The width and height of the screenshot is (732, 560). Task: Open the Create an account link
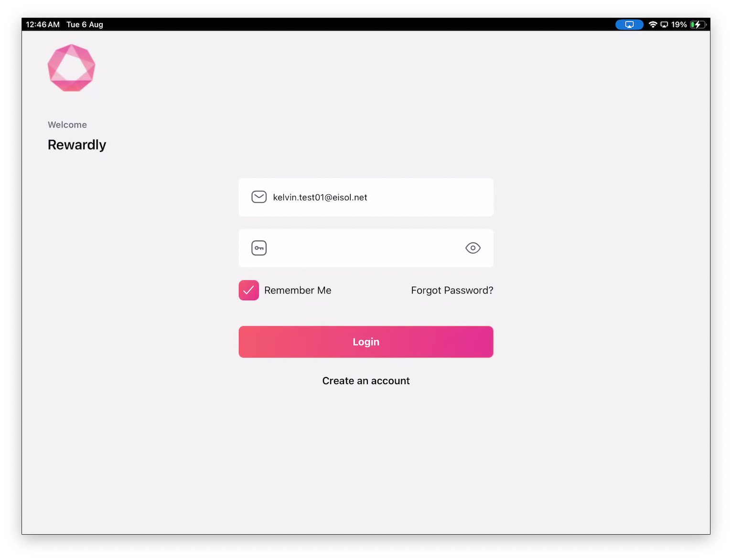pyautogui.click(x=366, y=381)
